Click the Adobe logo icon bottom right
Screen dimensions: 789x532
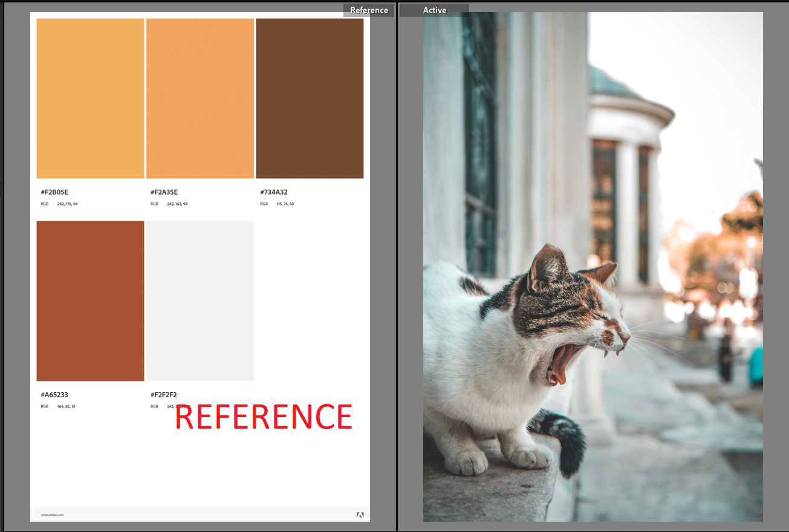click(361, 514)
